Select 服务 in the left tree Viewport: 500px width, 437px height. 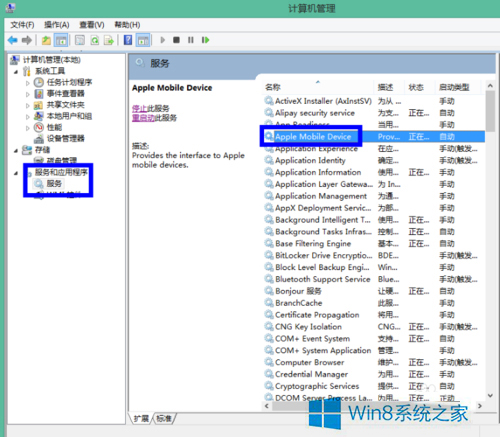coord(54,183)
